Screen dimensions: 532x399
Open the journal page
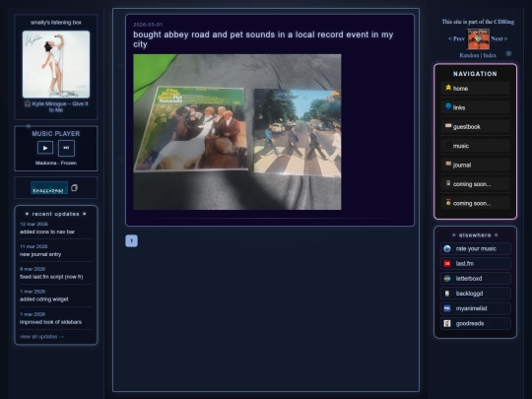(x=475, y=165)
